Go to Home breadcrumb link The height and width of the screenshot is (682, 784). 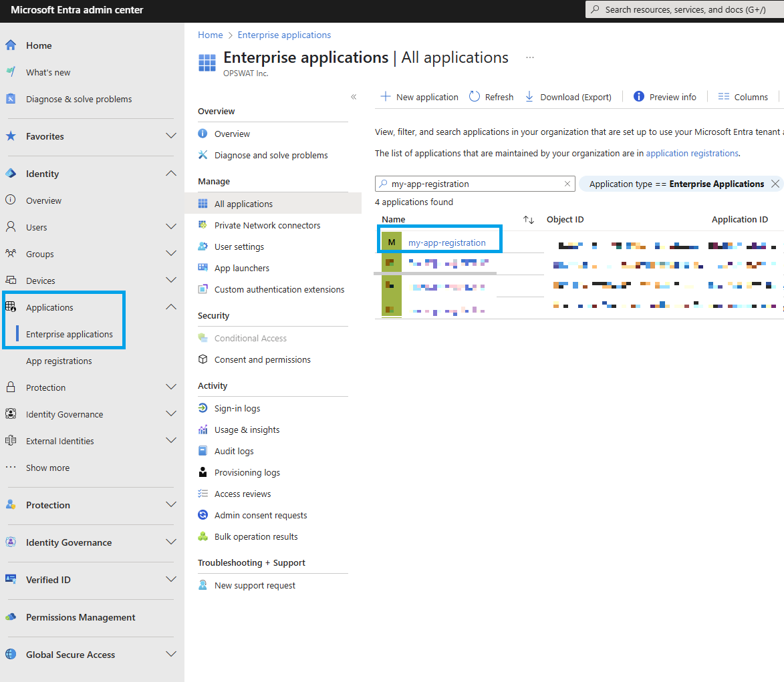point(211,35)
